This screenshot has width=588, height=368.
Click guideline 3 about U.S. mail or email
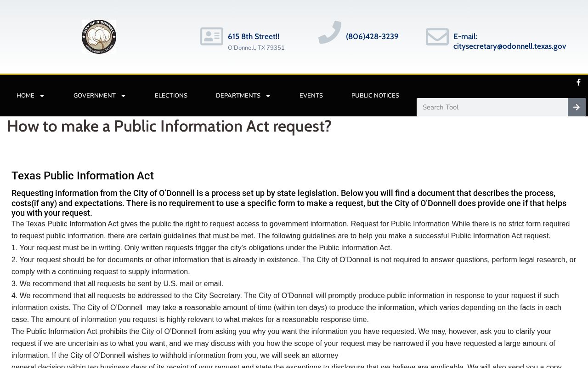click(117, 283)
